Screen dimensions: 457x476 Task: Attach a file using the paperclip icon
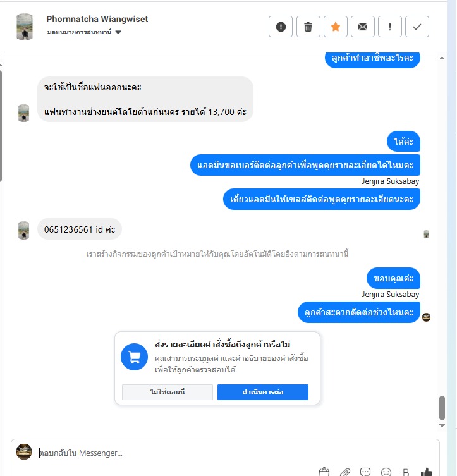344,472
